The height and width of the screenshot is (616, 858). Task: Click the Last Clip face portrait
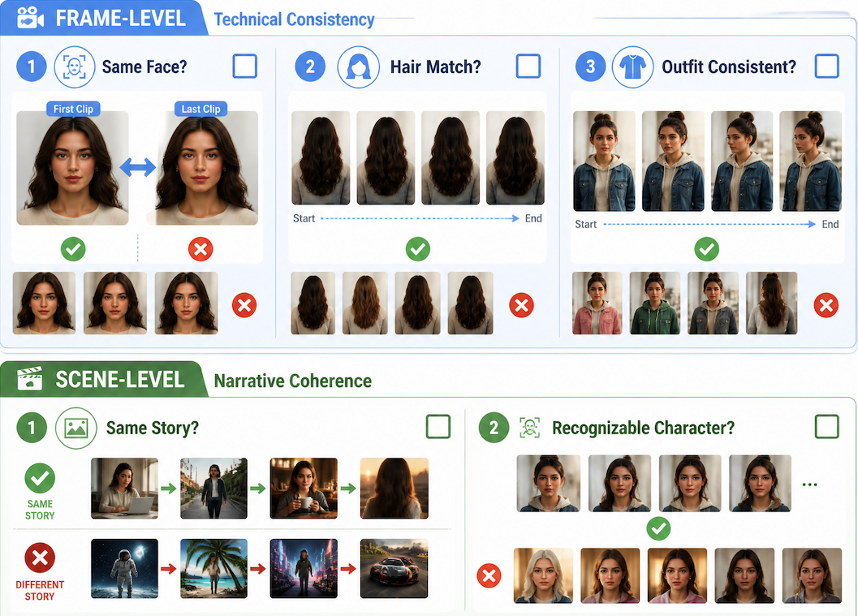coord(202,168)
